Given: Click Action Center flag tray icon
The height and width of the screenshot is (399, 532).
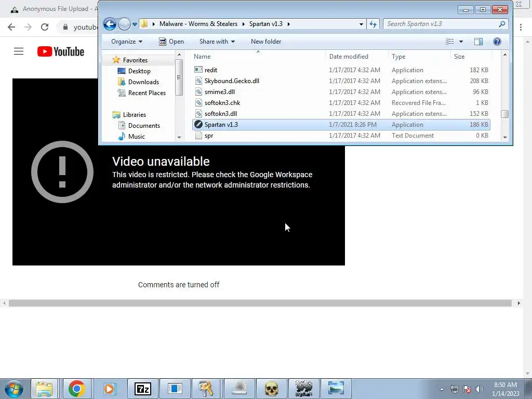Looking at the screenshot, I should 467,389.
